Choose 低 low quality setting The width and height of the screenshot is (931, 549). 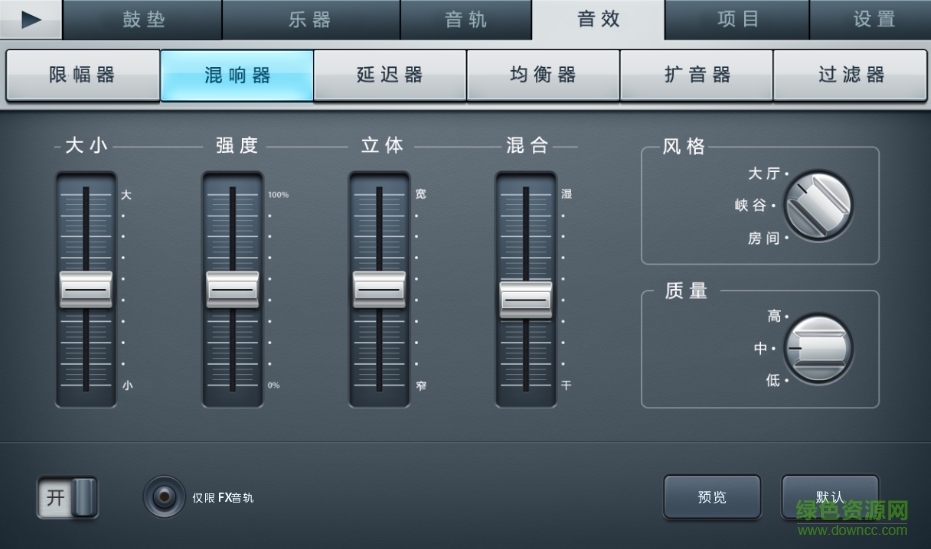pyautogui.click(x=775, y=380)
